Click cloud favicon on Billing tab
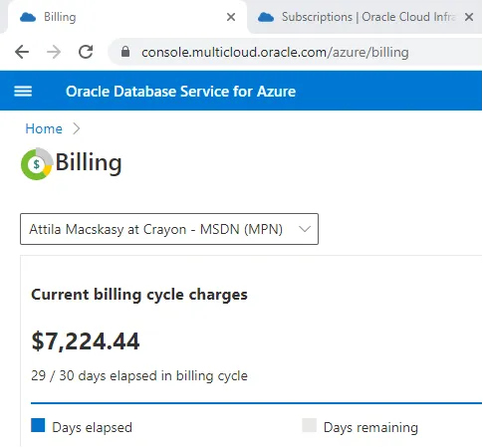483x448 pixels. (28, 17)
